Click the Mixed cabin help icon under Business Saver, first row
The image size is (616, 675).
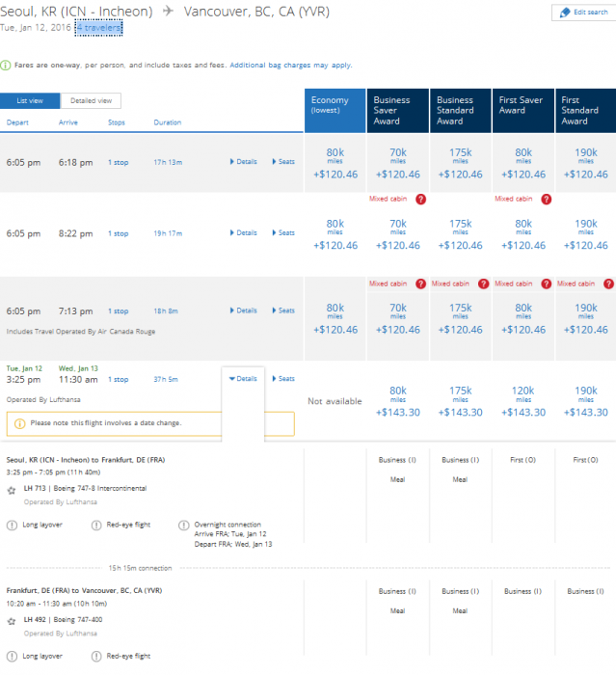[420, 199]
